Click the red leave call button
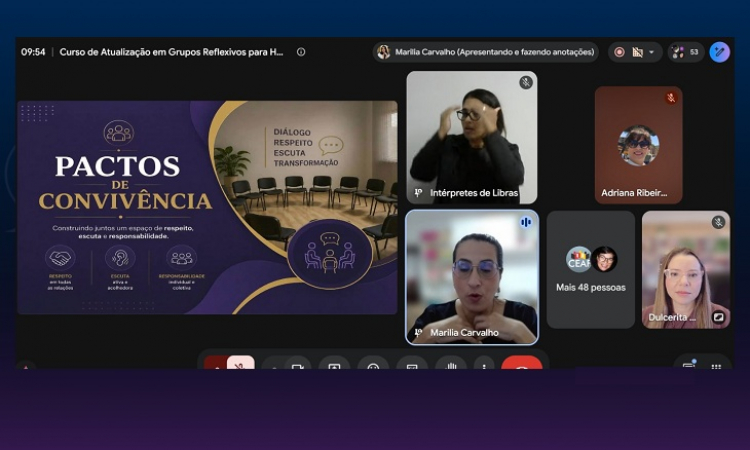The height and width of the screenshot is (450, 750). point(522,364)
